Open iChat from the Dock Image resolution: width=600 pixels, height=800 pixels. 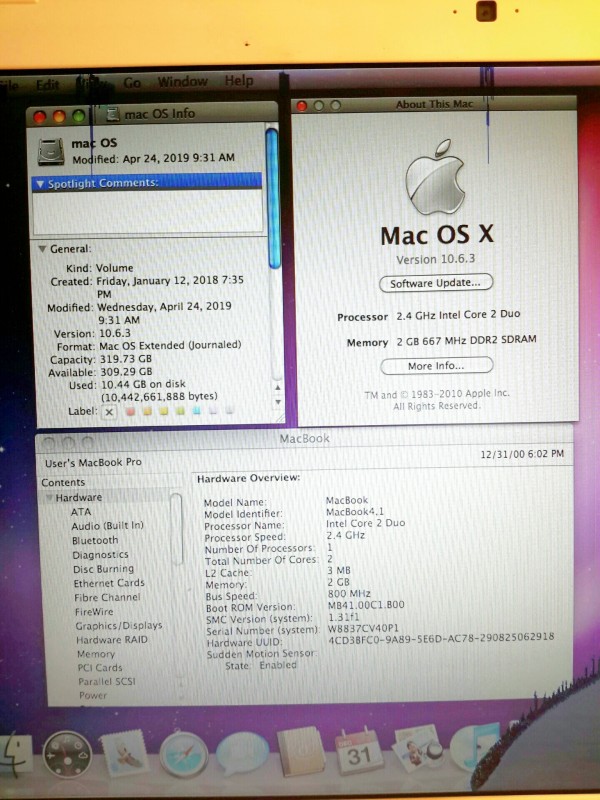(242, 754)
